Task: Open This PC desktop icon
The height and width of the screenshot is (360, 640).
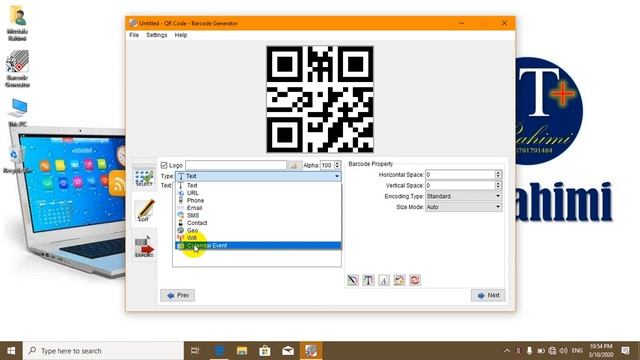Action: point(18,112)
